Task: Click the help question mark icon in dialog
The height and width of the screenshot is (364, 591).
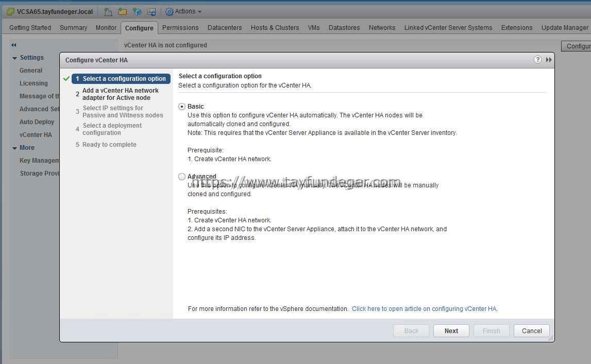Action: point(537,60)
